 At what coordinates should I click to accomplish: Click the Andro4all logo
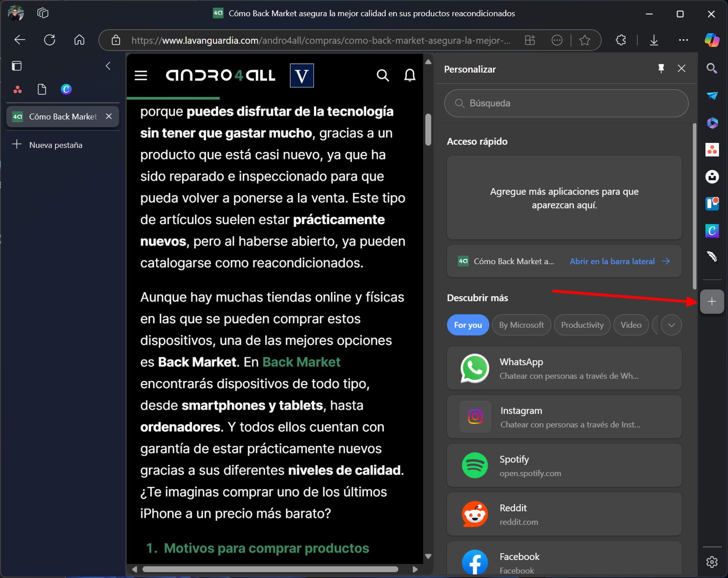pyautogui.click(x=220, y=75)
